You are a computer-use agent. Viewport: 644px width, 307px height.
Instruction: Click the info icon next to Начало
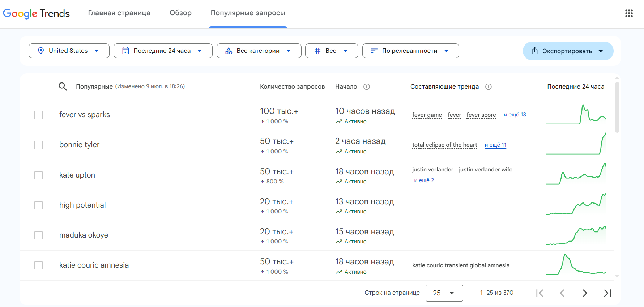pos(367,87)
